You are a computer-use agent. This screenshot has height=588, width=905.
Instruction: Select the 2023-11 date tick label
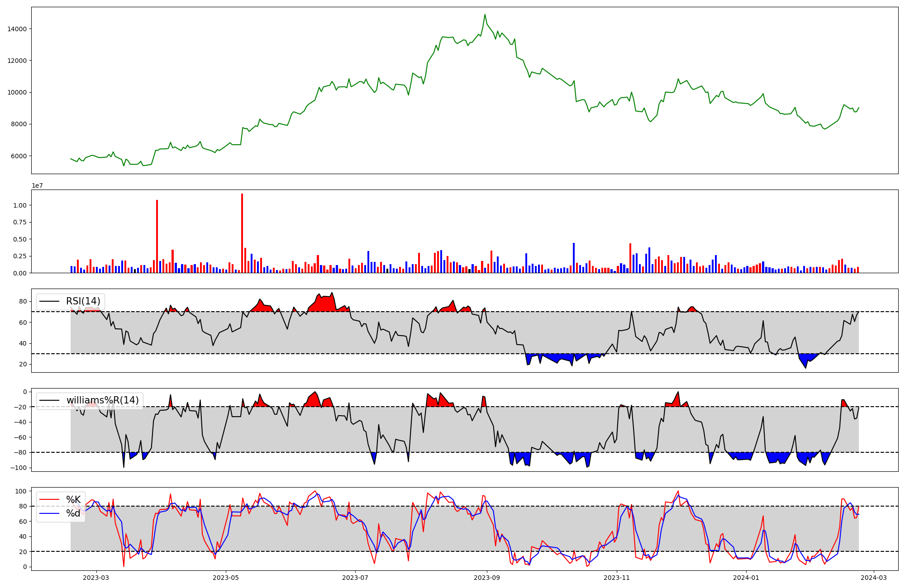click(x=617, y=578)
